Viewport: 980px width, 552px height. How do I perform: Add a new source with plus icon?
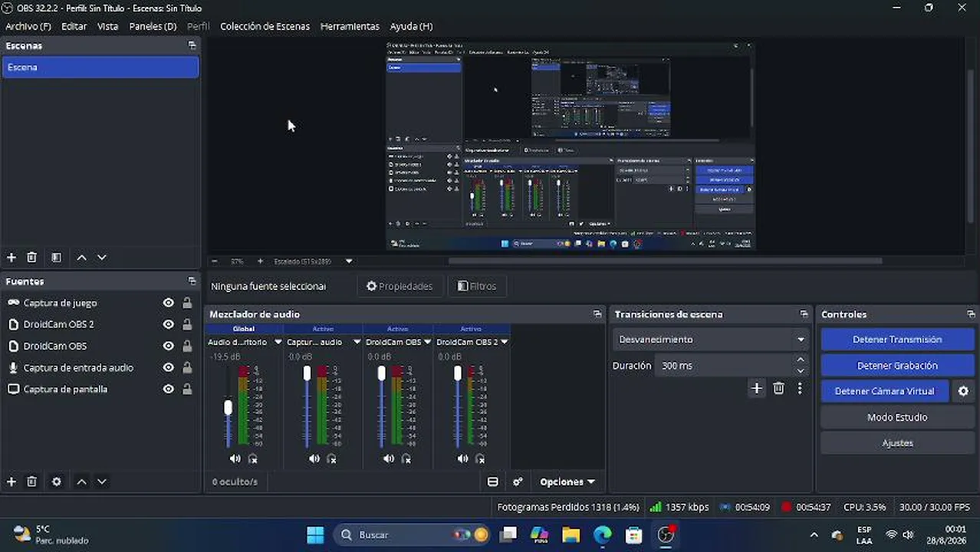[x=12, y=481]
